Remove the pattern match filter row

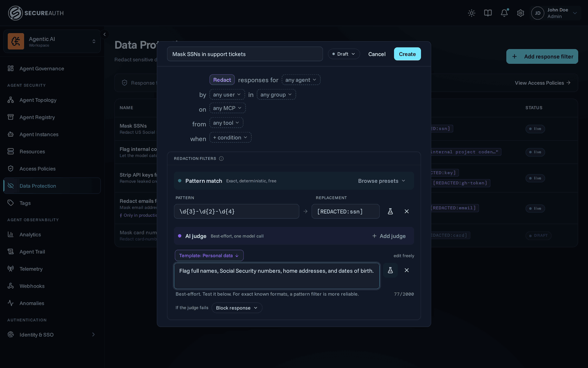click(407, 211)
